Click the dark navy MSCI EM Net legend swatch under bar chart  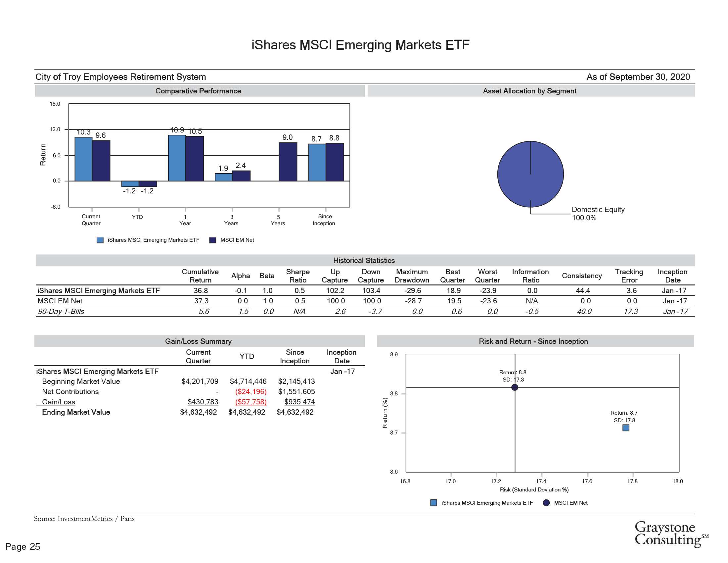point(213,240)
